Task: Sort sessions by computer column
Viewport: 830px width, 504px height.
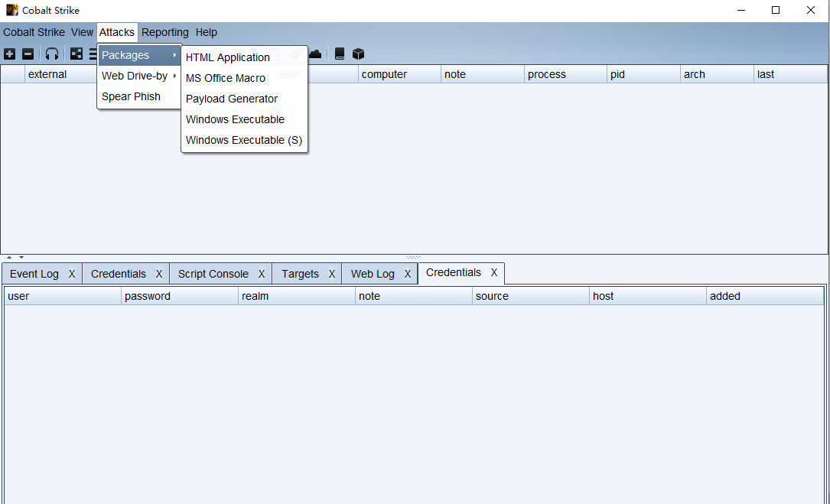Action: [x=399, y=74]
